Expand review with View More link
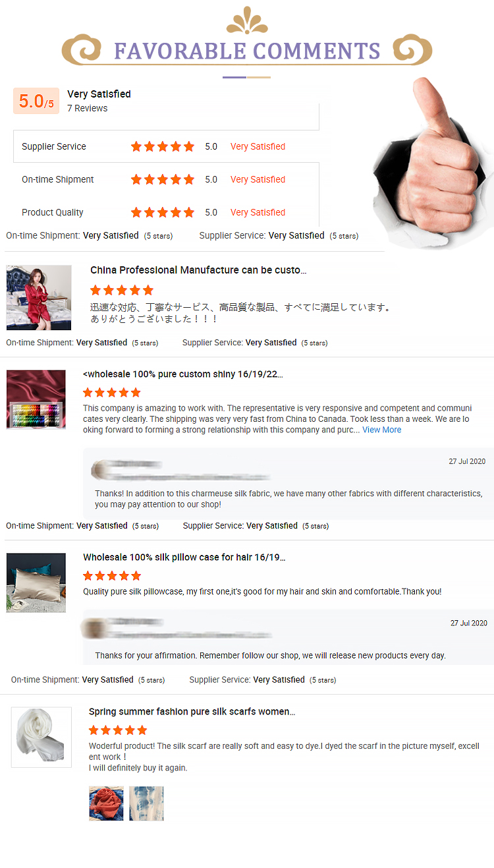494x868 pixels. click(381, 430)
